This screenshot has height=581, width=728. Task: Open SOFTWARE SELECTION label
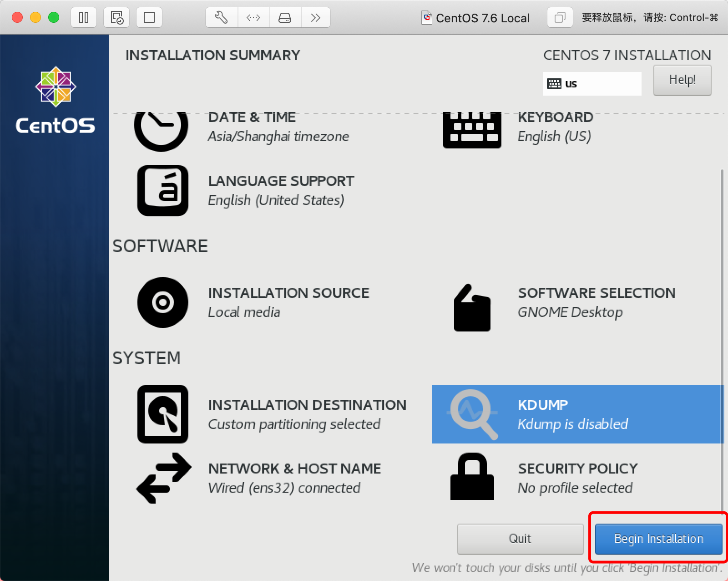tap(597, 293)
